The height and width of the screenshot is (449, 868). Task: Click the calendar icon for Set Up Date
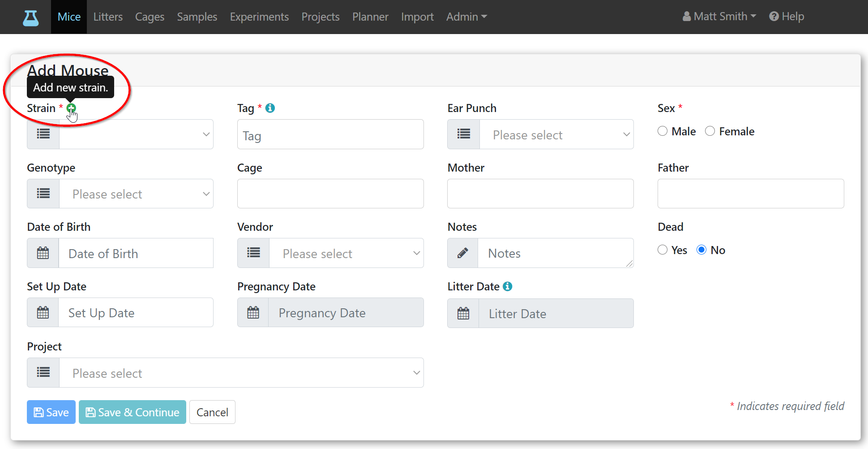[x=43, y=312]
